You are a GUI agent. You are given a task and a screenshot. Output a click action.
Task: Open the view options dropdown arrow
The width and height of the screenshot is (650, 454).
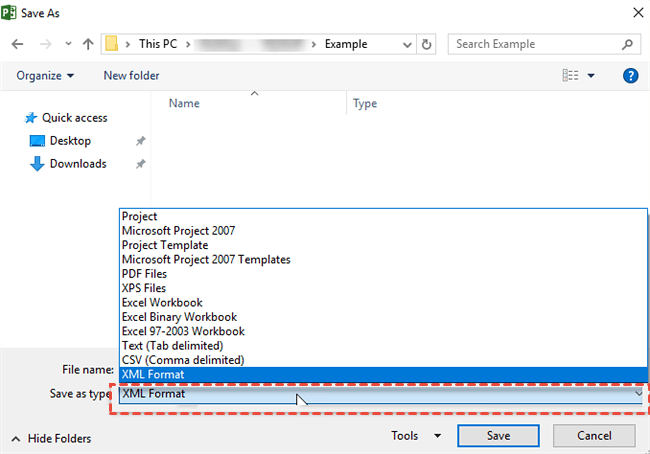(x=591, y=75)
